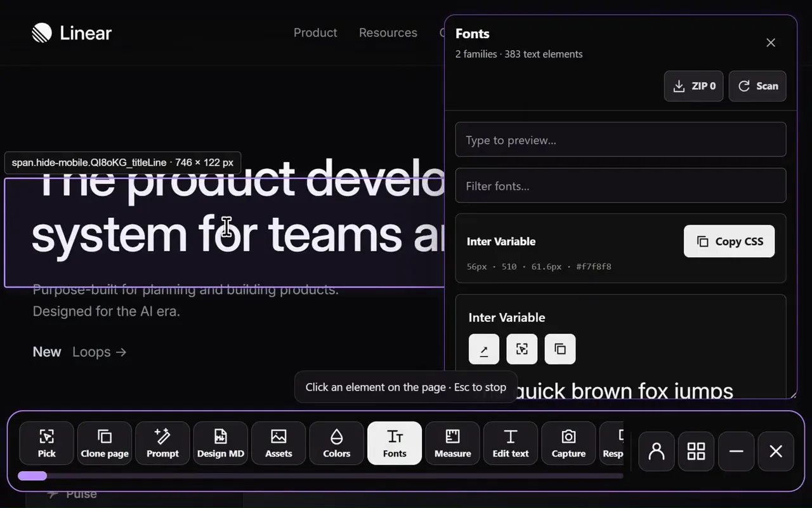Click the 'Type to preview...' field
This screenshot has width=812, height=508.
click(620, 140)
